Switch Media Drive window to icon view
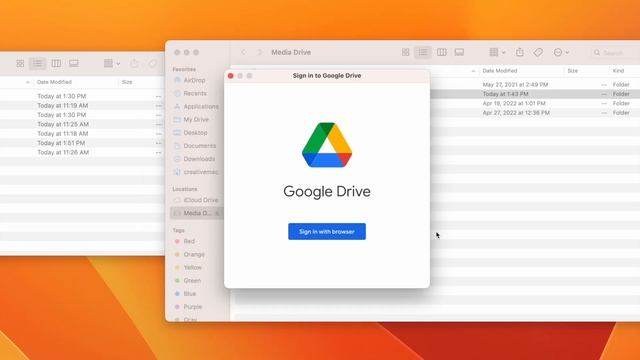Image resolution: width=640 pixels, height=360 pixels. pos(405,52)
